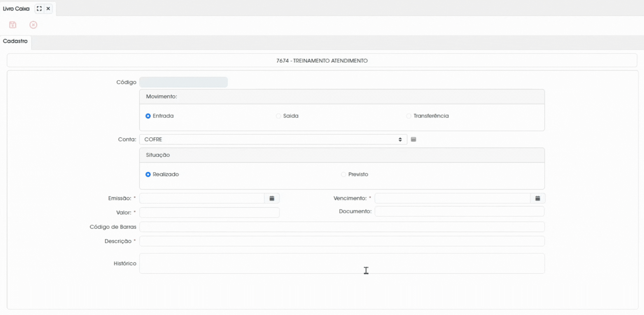Click the Código de Barras field
Screen dimensions: 644x315
(342, 227)
